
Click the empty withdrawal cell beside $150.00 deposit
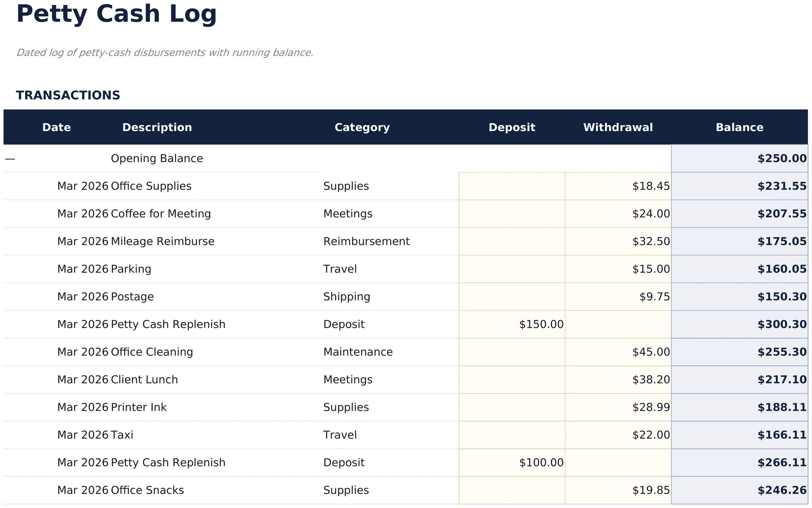618,324
